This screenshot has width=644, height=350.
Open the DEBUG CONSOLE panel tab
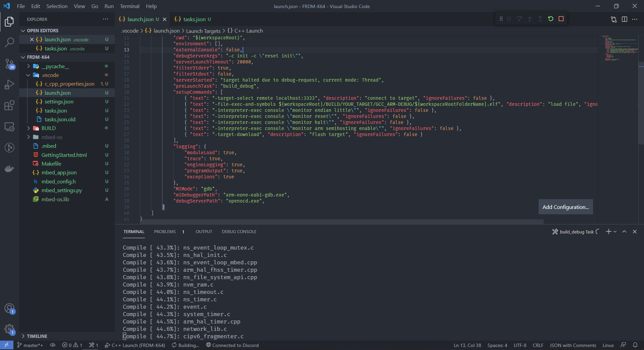point(239,232)
